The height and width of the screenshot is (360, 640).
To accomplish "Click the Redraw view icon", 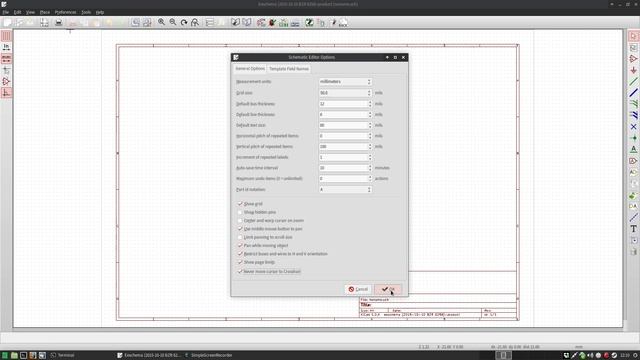I will pos(184,22).
